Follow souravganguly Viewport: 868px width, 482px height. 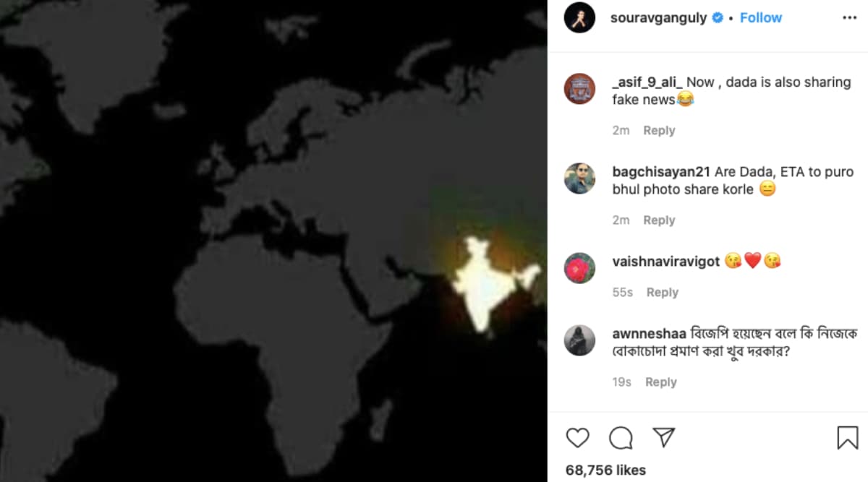pos(760,17)
